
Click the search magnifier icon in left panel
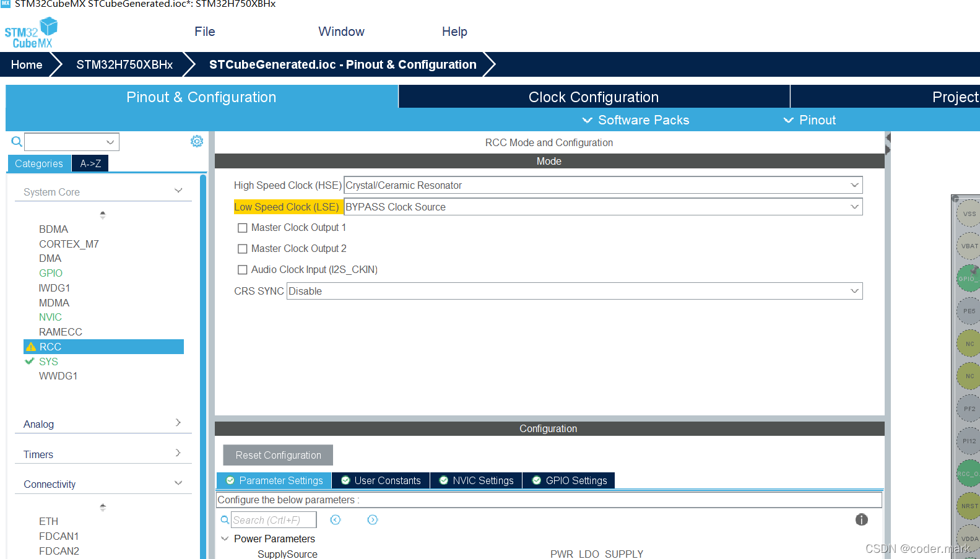pos(17,142)
